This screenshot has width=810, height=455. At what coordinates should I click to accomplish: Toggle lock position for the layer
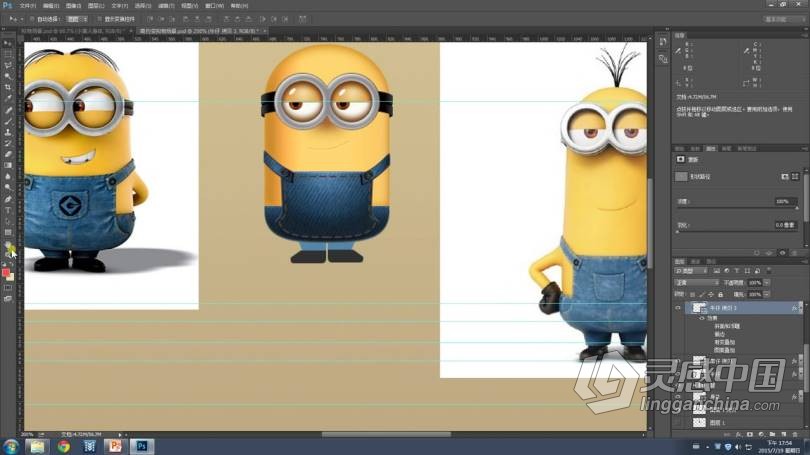(x=711, y=294)
